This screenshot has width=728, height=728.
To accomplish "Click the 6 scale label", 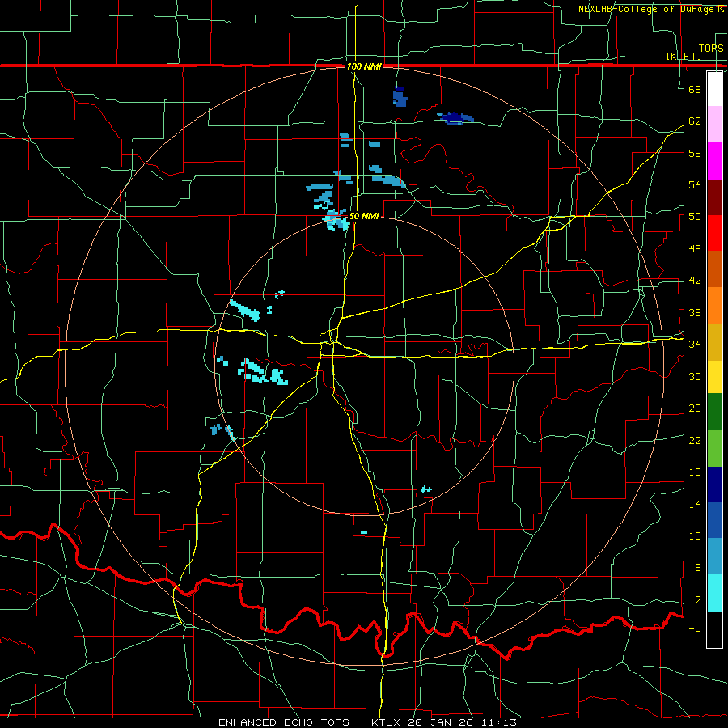I will click(698, 568).
